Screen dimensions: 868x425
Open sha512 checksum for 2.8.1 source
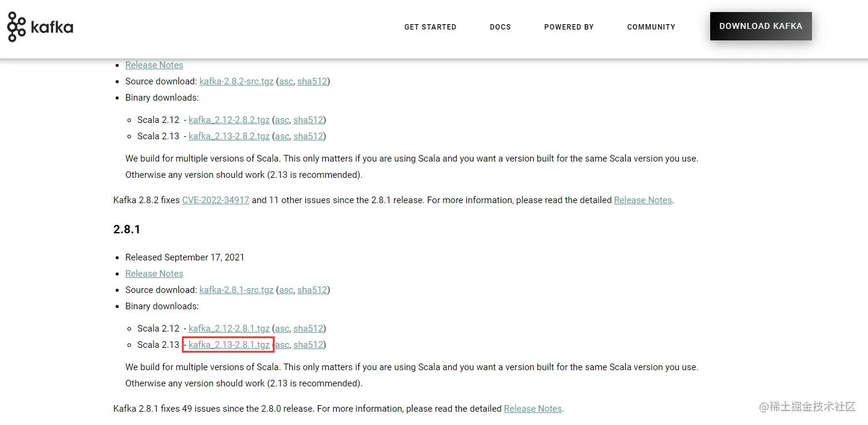312,290
